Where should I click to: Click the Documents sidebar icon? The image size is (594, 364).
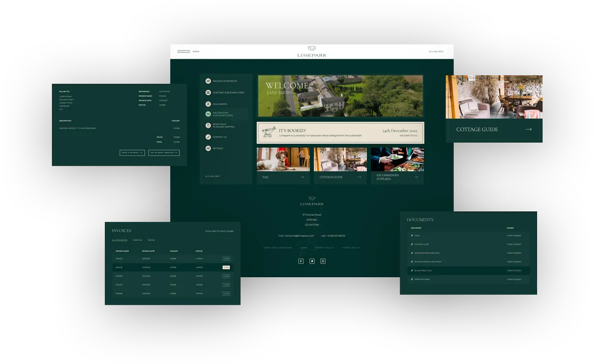pos(208,104)
